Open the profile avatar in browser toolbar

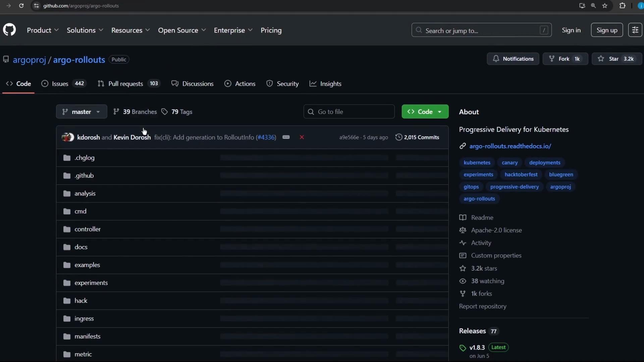tap(640, 6)
